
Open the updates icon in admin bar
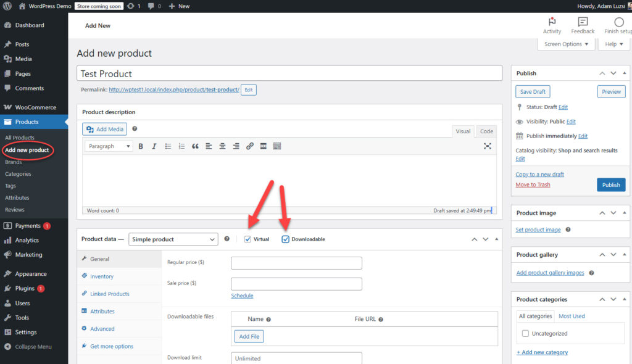coord(131,6)
